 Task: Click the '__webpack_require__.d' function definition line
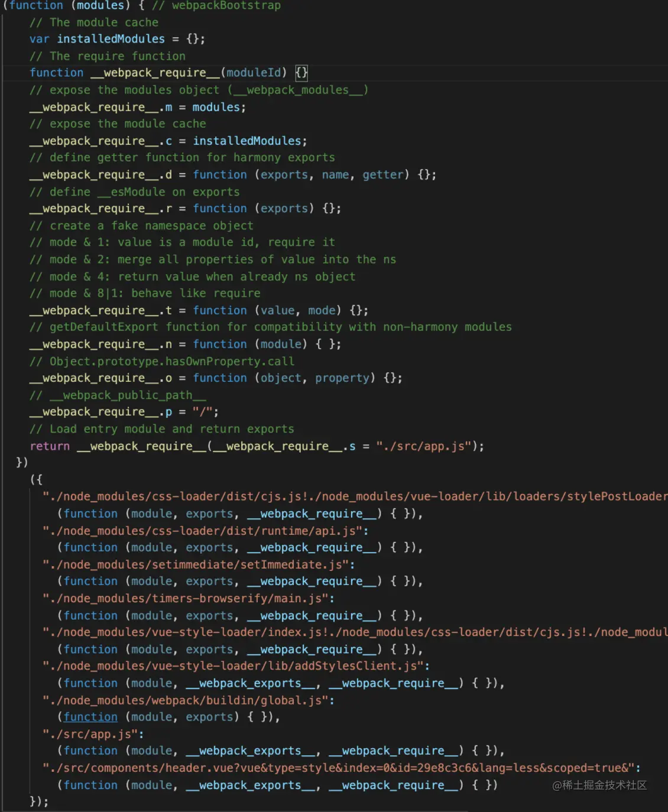point(233,175)
